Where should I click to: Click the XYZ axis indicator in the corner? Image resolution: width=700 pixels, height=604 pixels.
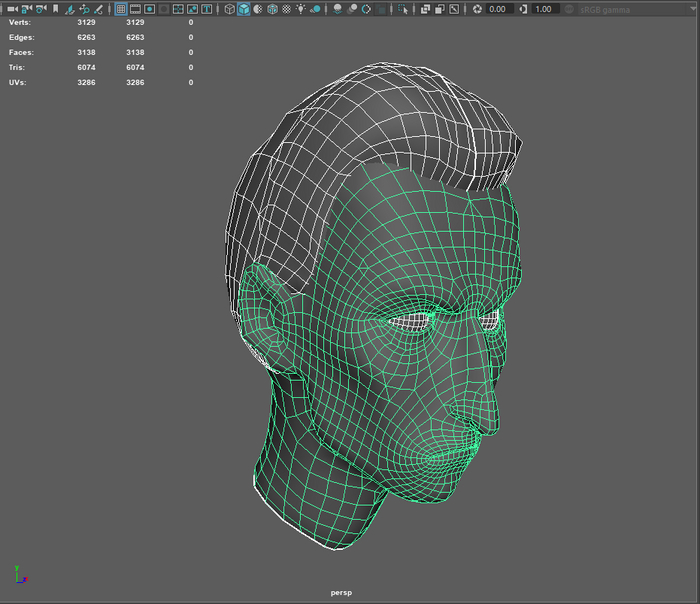coord(20,574)
